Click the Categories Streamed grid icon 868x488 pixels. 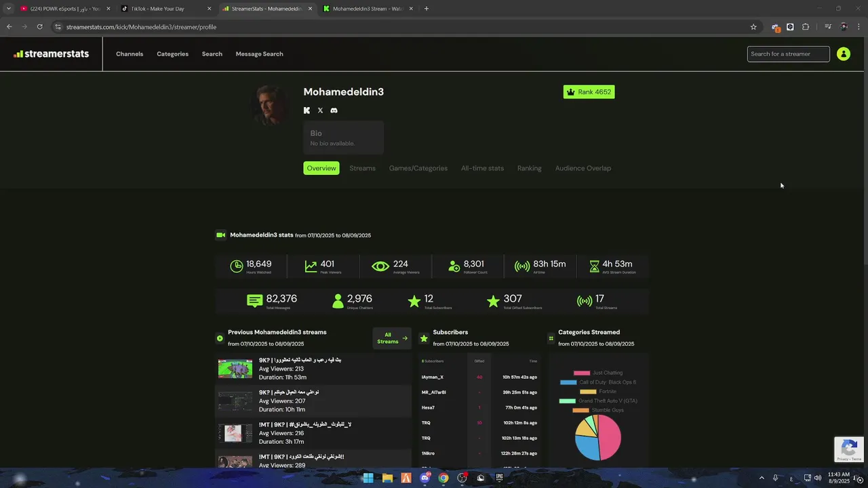click(x=551, y=338)
